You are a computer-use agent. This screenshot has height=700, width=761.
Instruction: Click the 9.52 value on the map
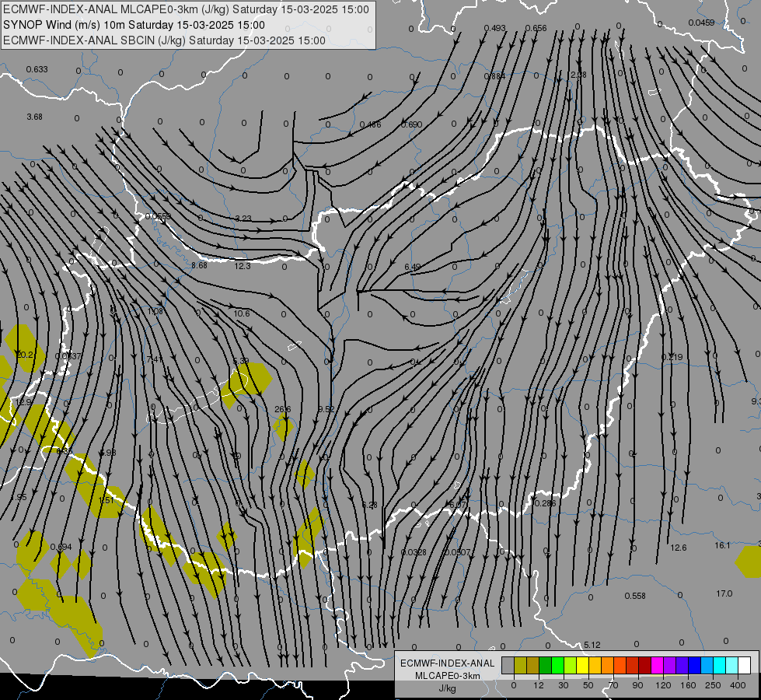[326, 410]
